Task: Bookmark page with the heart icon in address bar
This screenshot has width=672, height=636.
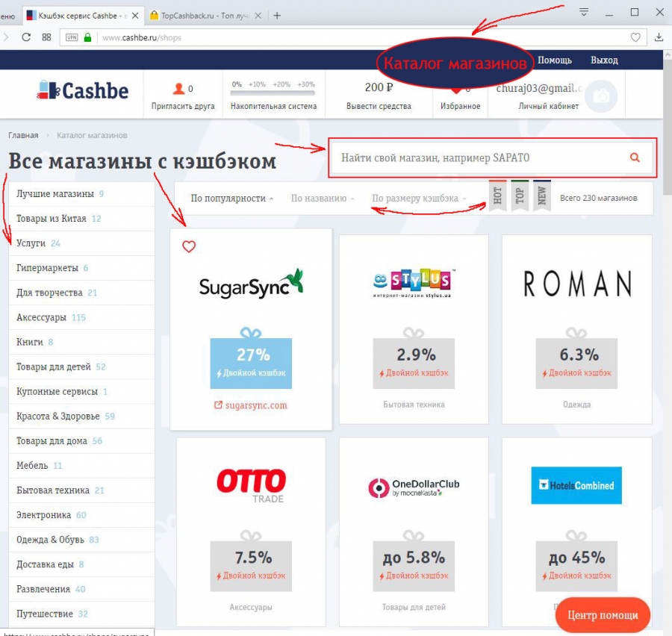Action: pos(635,37)
